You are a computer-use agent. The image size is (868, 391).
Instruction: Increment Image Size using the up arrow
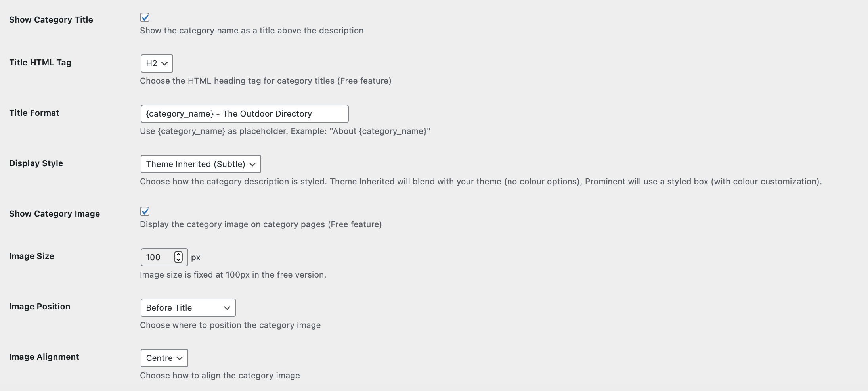pyautogui.click(x=178, y=254)
